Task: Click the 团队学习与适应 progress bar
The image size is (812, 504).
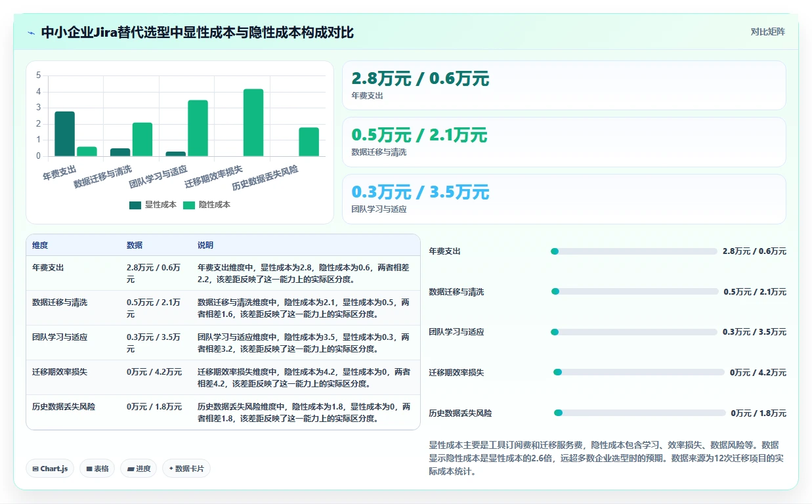Action: [634, 332]
